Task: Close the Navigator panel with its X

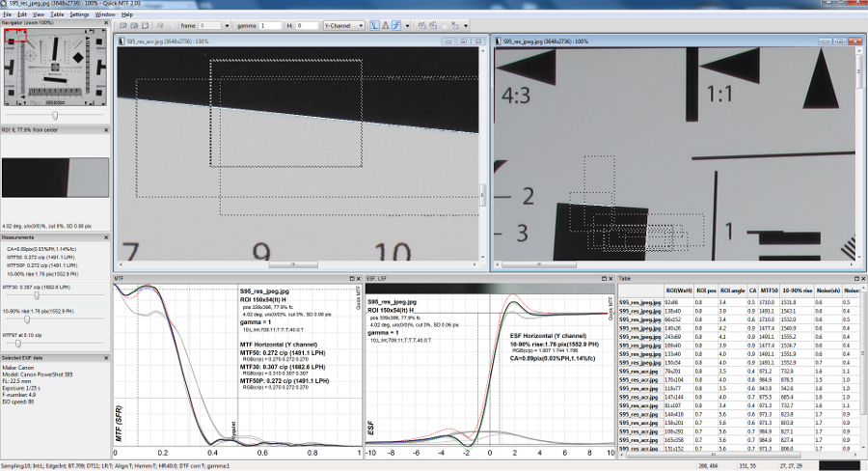Action: point(105,21)
